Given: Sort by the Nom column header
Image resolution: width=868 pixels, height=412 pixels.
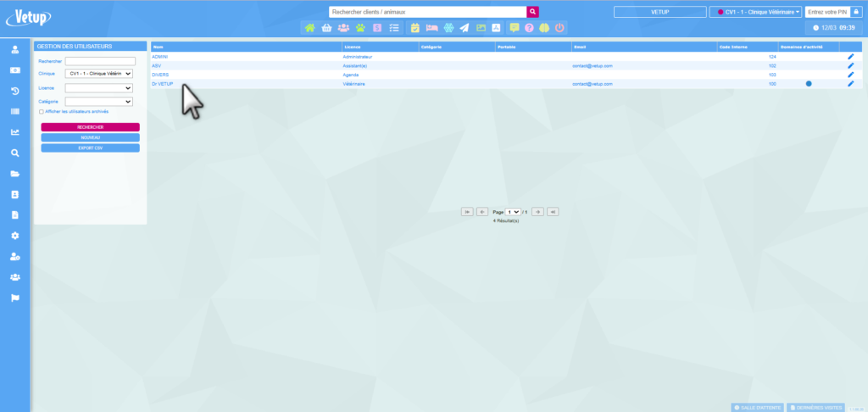Looking at the screenshot, I should click(x=159, y=47).
